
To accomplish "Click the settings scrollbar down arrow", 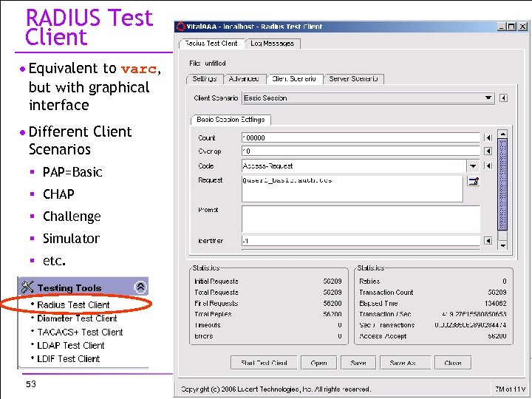I will 502,245.
